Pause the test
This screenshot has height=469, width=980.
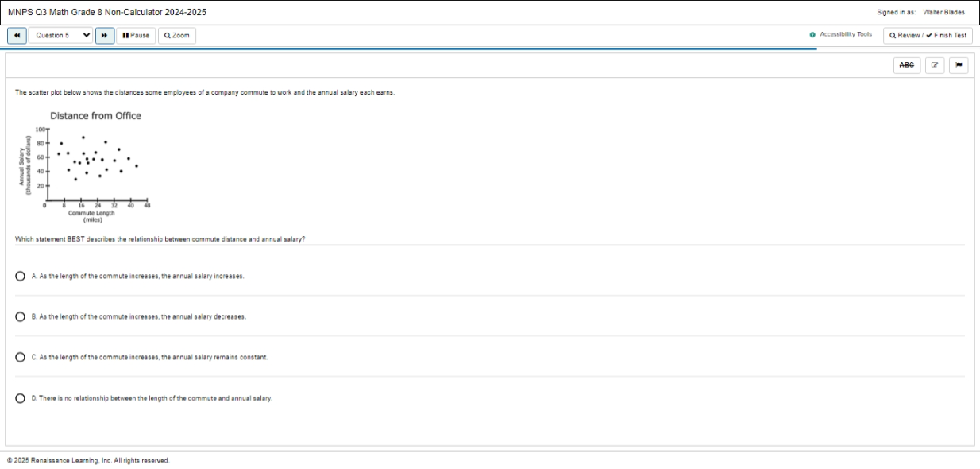[136, 36]
